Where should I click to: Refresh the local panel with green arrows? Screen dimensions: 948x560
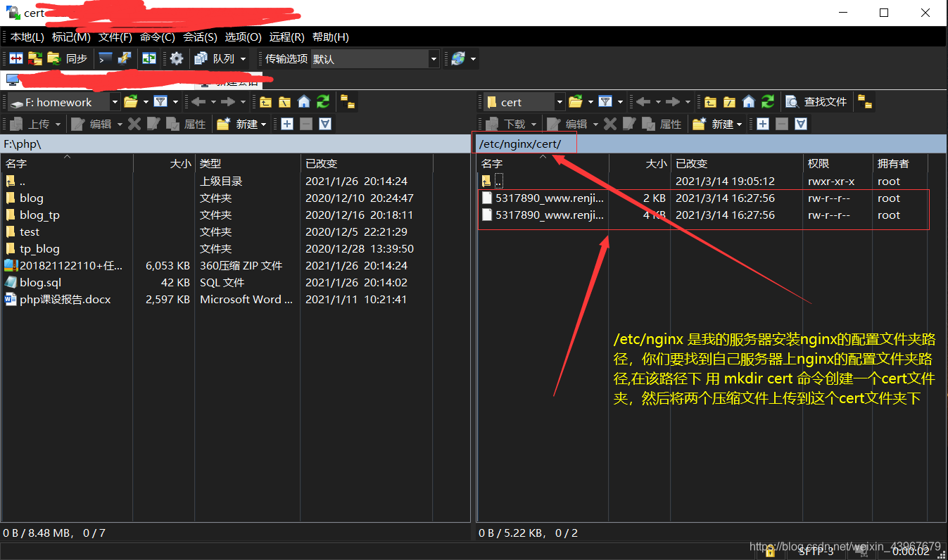tap(323, 102)
